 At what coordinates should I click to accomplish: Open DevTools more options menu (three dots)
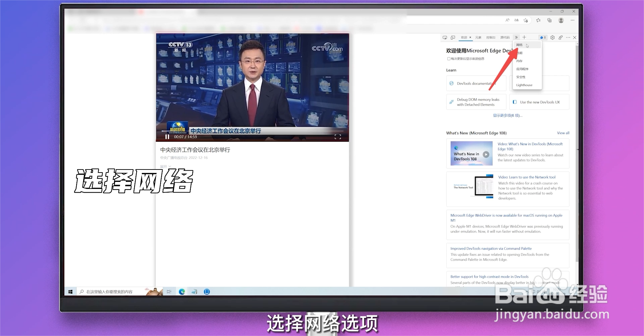(568, 38)
